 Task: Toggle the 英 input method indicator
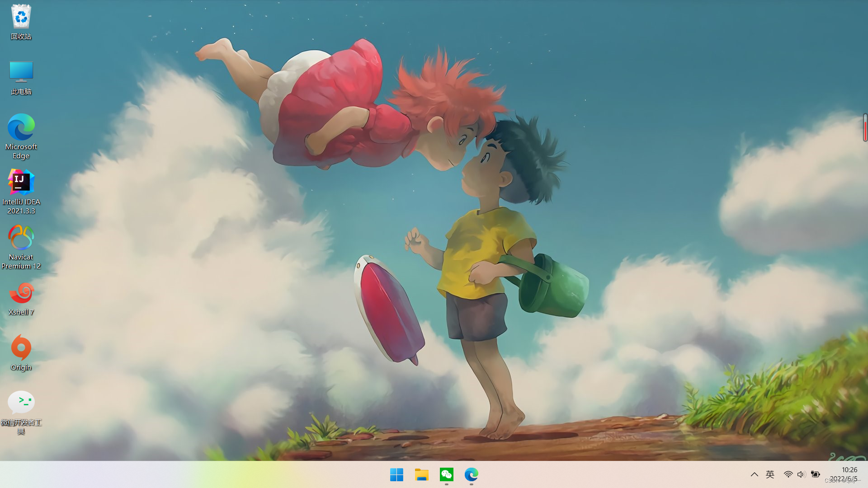coord(770,474)
